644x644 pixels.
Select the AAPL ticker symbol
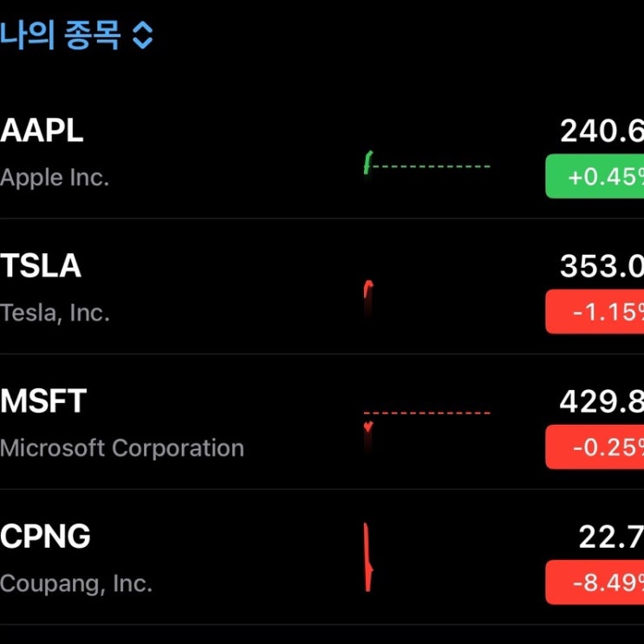(42, 131)
